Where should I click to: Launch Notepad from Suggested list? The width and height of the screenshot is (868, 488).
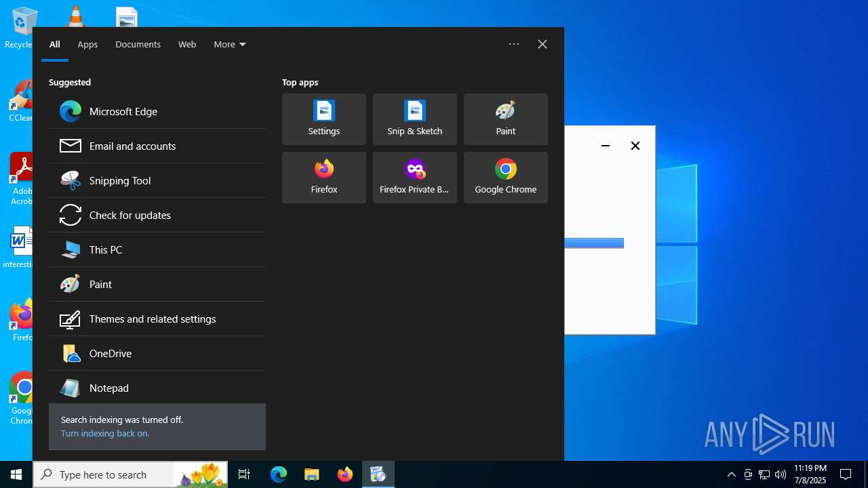pos(157,388)
